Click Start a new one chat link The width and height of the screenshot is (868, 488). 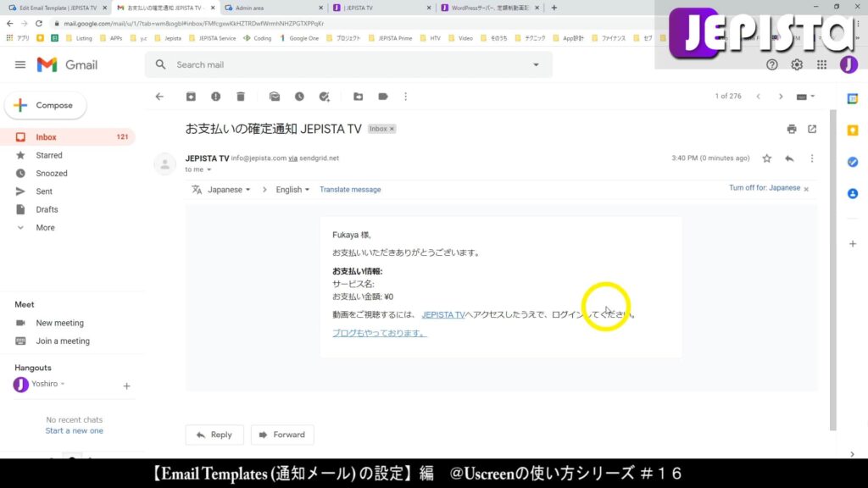click(75, 431)
